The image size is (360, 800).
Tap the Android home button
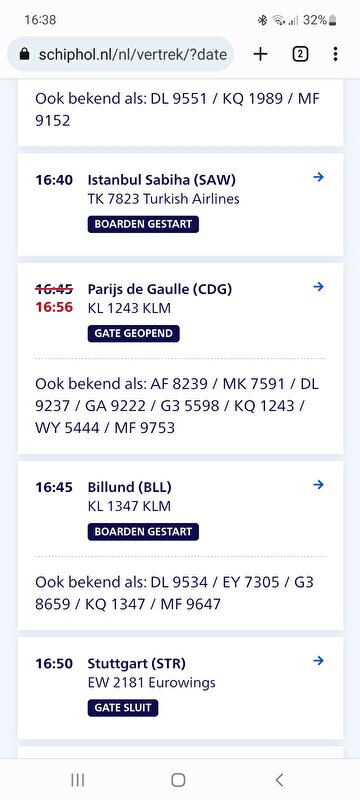[x=178, y=780]
